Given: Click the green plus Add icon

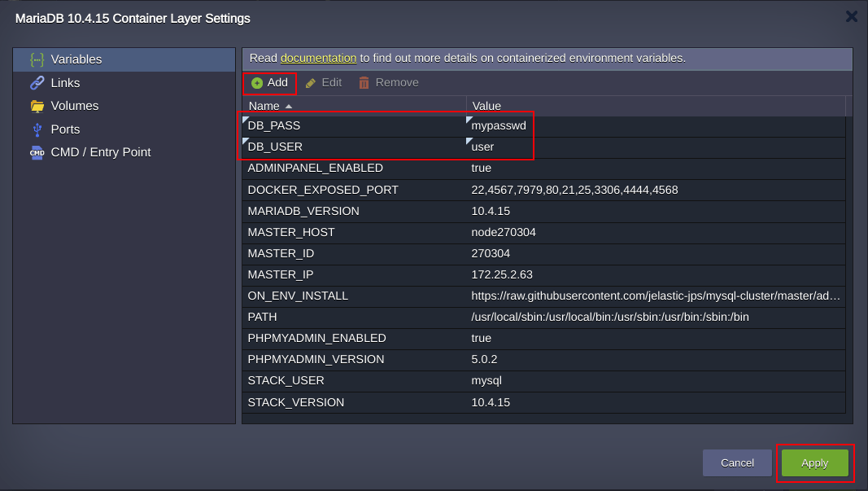Looking at the screenshot, I should [x=257, y=83].
